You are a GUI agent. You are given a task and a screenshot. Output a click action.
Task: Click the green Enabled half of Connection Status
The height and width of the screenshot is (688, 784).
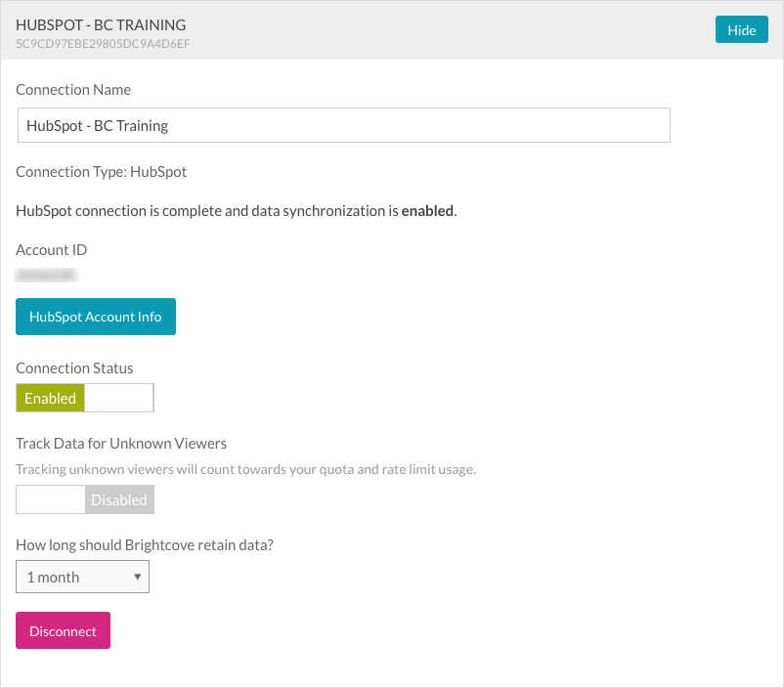[51, 398]
